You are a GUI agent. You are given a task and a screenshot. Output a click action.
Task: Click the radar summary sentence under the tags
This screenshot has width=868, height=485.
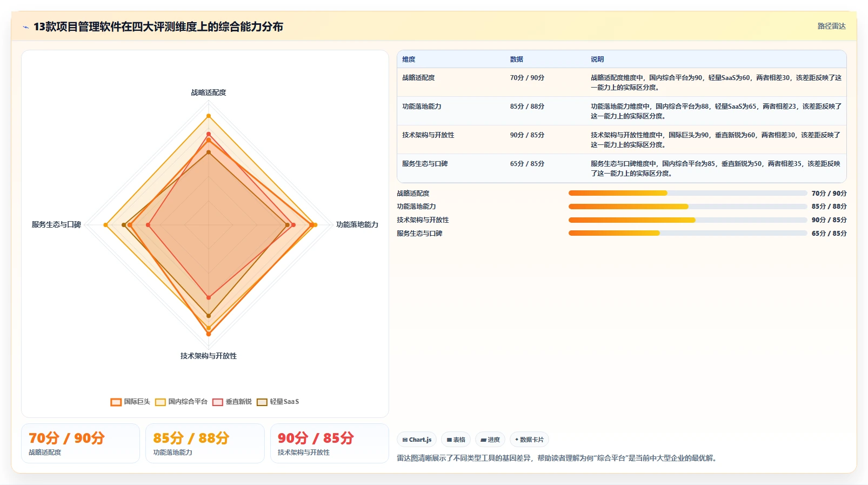click(557, 458)
